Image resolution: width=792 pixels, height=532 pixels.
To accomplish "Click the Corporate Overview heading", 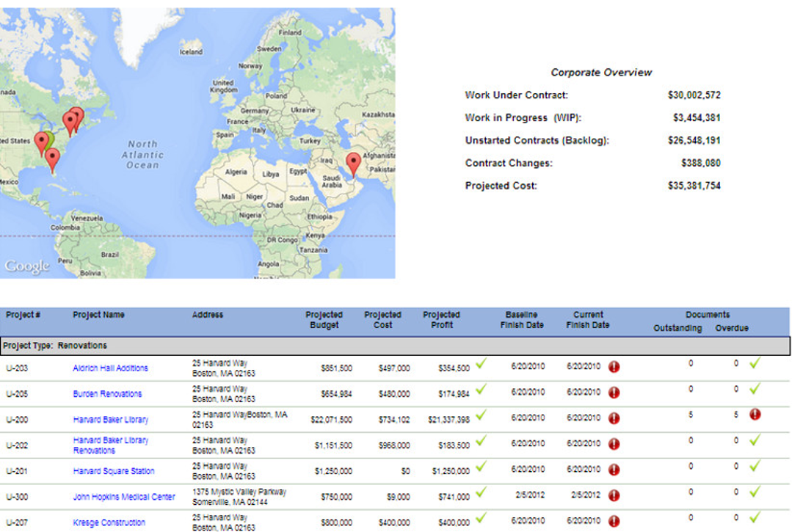I will 601,73.
